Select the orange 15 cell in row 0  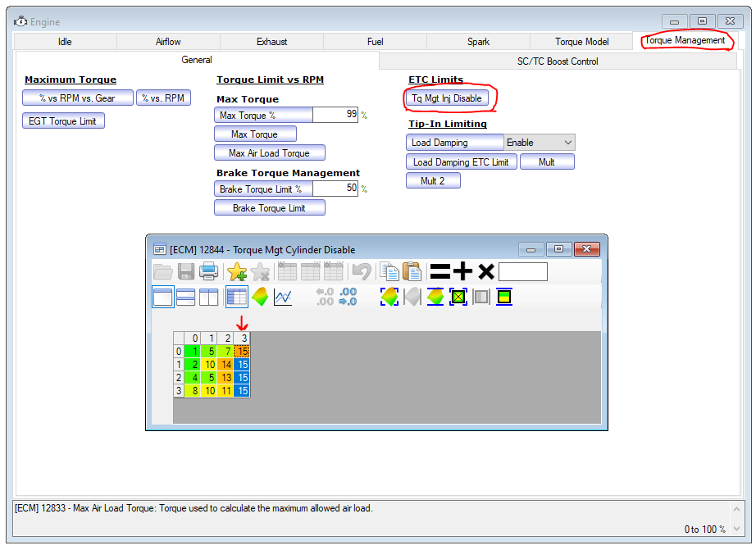click(242, 352)
